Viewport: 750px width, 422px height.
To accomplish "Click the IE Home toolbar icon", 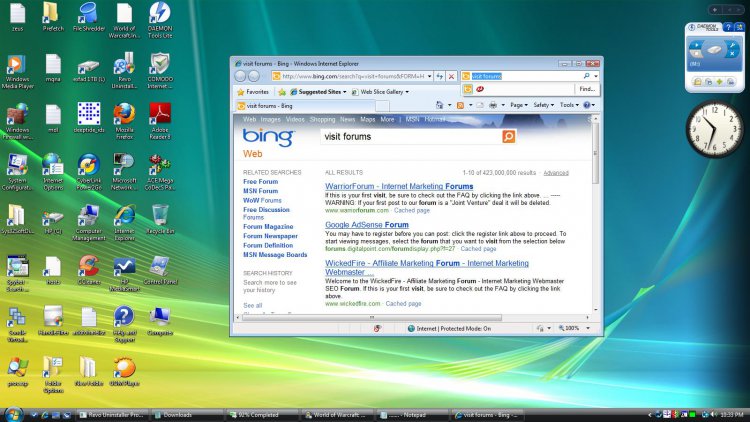I will tap(440, 105).
